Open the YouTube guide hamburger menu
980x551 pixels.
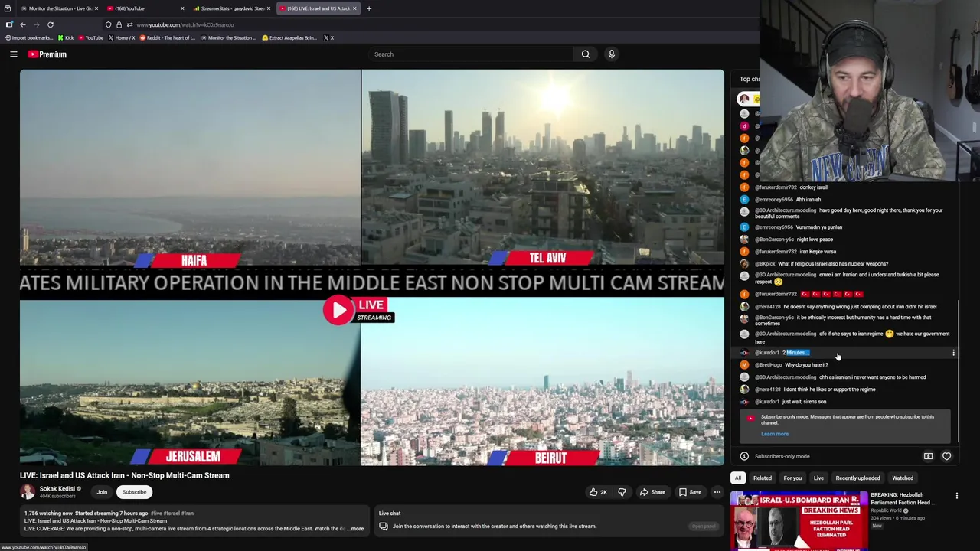(x=13, y=54)
